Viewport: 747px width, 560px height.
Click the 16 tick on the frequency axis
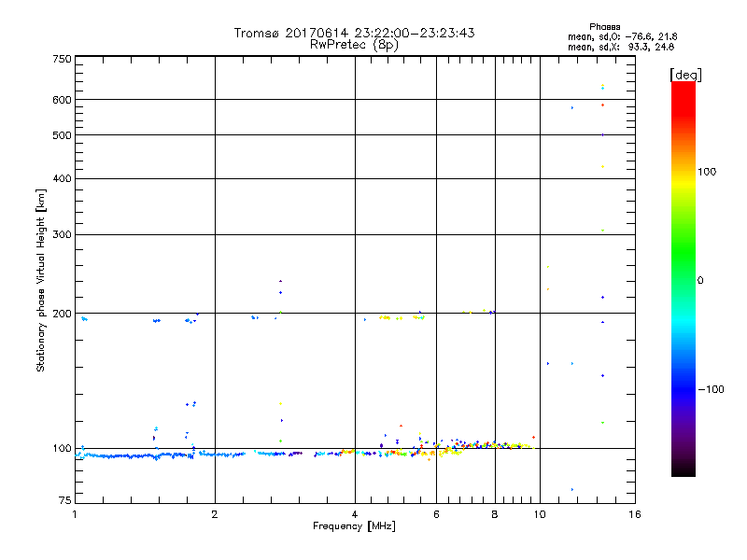pyautogui.click(x=633, y=514)
